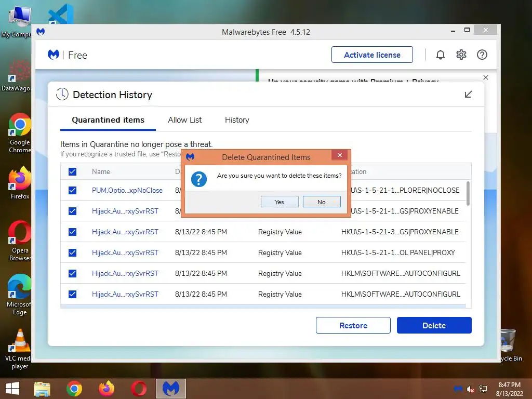Screen dimensions: 532x399
Task: Switch to Allow List tab
Action: click(x=184, y=120)
